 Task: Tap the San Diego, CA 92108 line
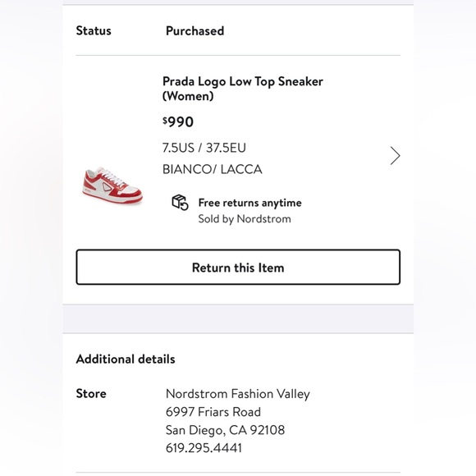click(225, 430)
